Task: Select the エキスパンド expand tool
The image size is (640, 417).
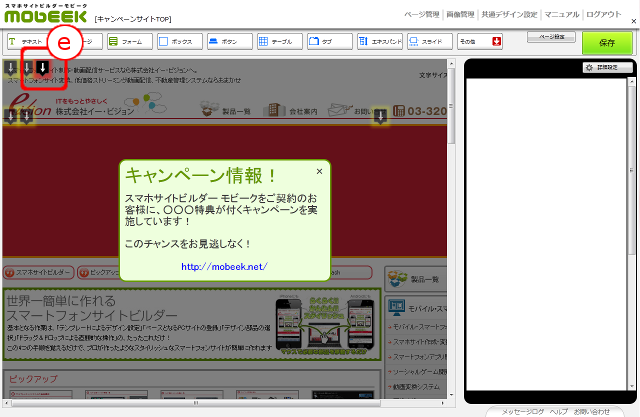Action: (x=378, y=42)
